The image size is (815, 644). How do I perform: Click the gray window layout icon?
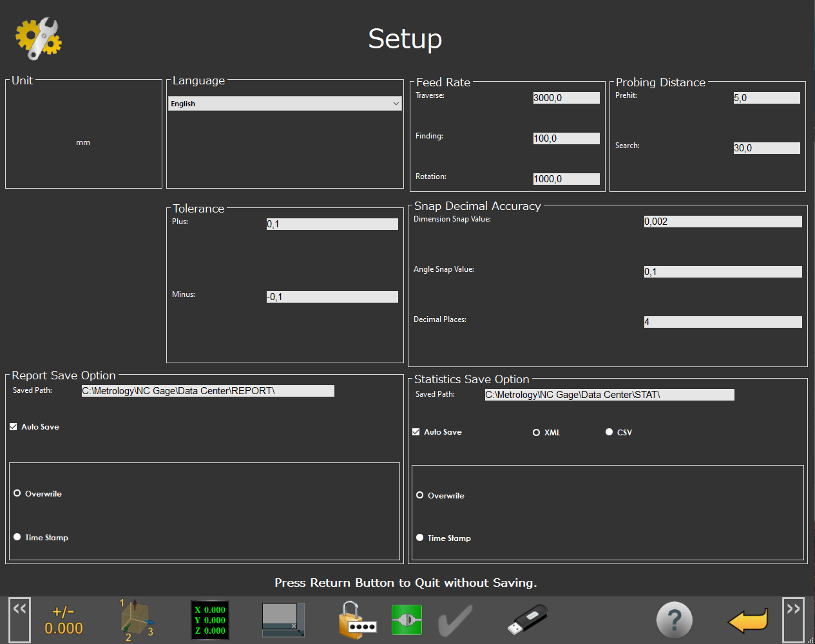[283, 620]
